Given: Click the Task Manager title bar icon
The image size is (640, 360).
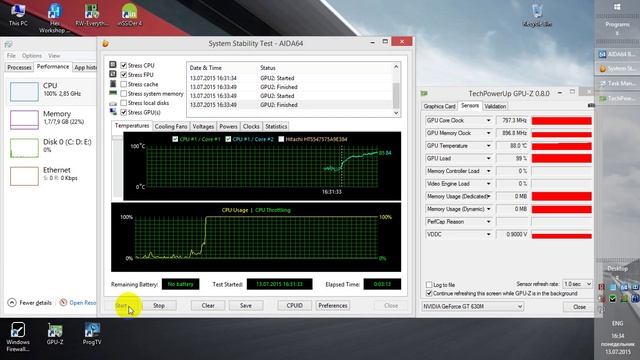Looking at the screenshot, I should tap(8, 44).
